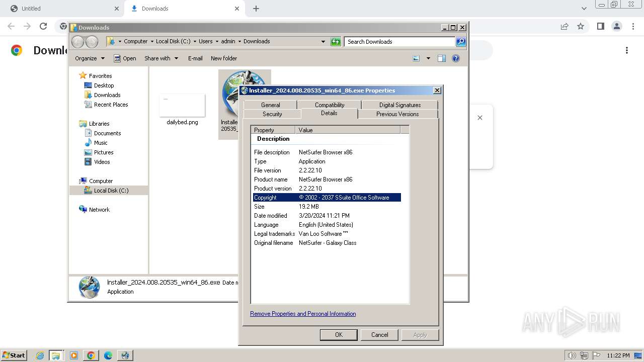Go back in Chrome browser

click(11, 26)
